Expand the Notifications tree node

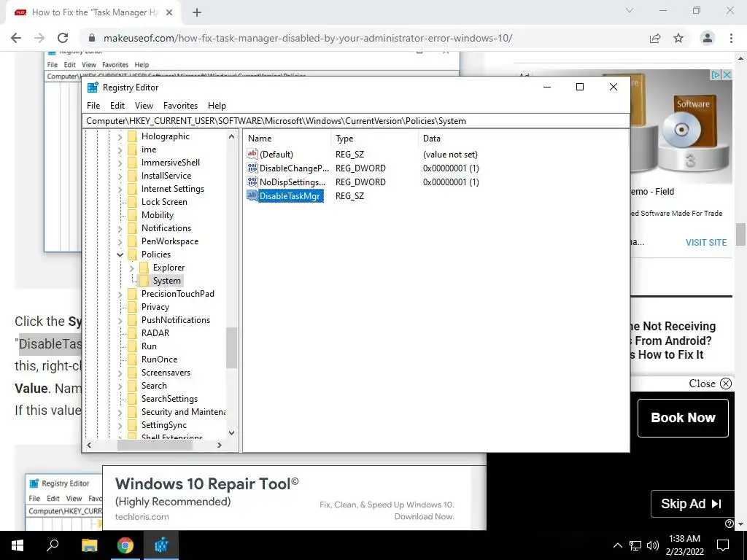120,228
